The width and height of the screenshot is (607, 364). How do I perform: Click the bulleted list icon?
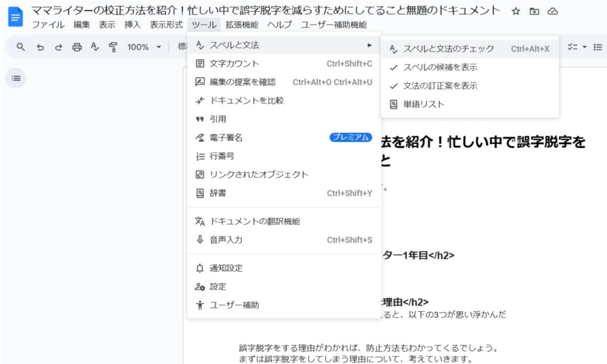coord(598,47)
